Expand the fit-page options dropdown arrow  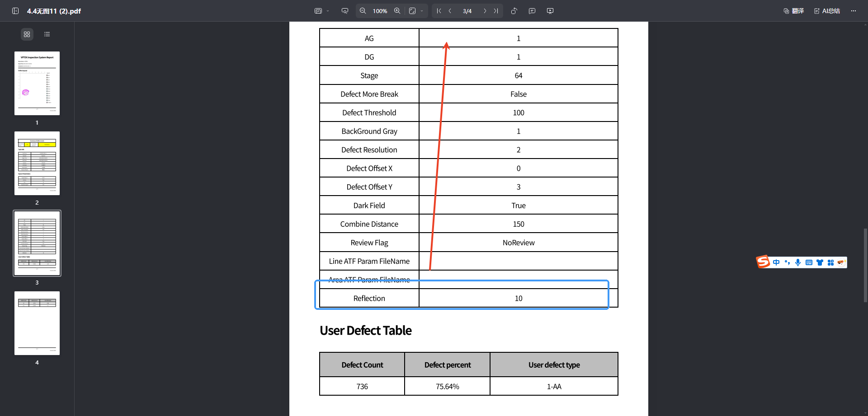pos(422,11)
